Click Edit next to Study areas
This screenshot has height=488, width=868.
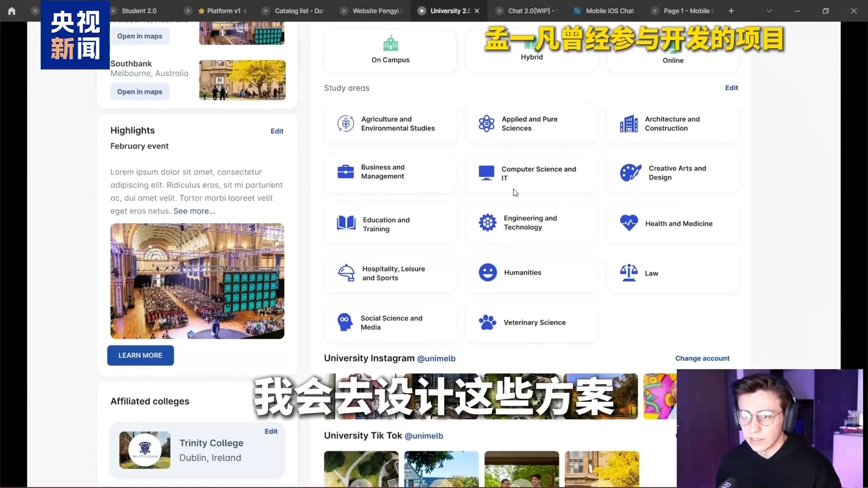(x=731, y=88)
